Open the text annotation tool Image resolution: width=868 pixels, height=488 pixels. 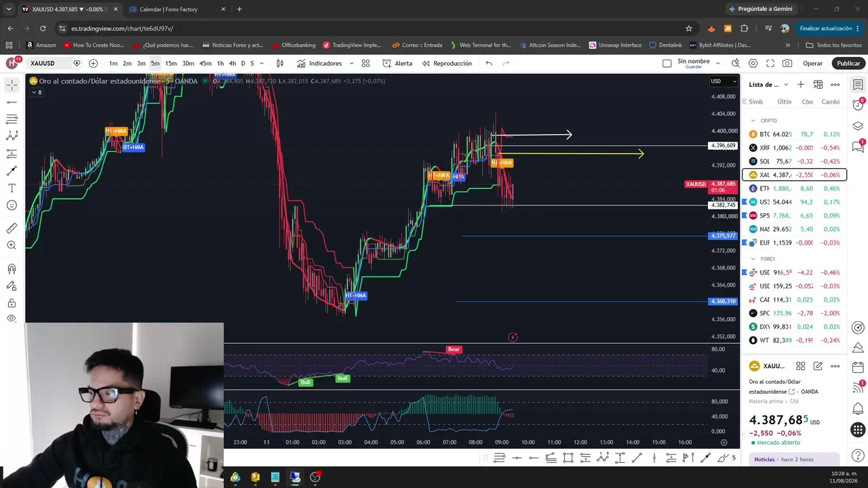pyautogui.click(x=12, y=188)
